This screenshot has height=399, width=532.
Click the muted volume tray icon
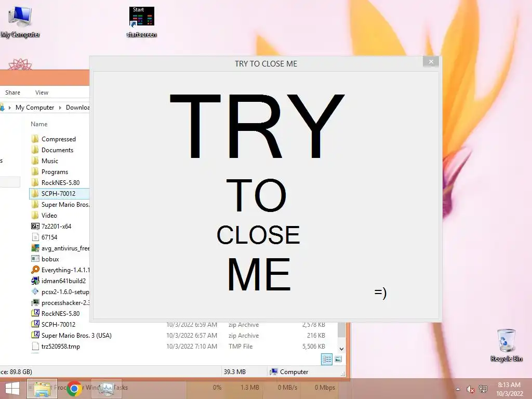[x=470, y=389]
